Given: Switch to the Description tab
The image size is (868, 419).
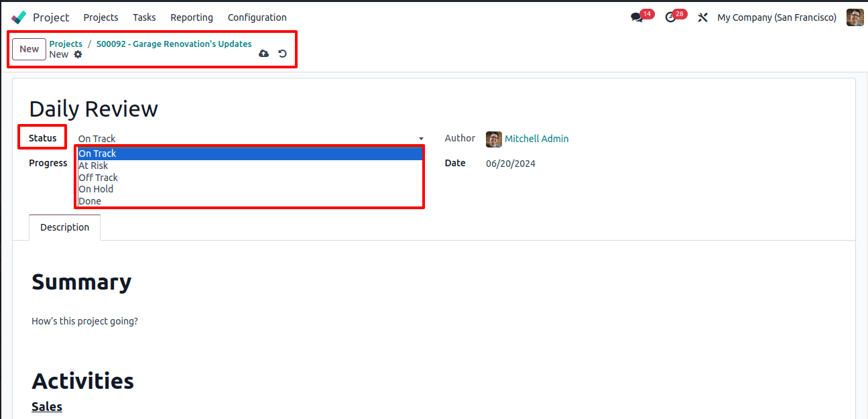Looking at the screenshot, I should pos(64,227).
